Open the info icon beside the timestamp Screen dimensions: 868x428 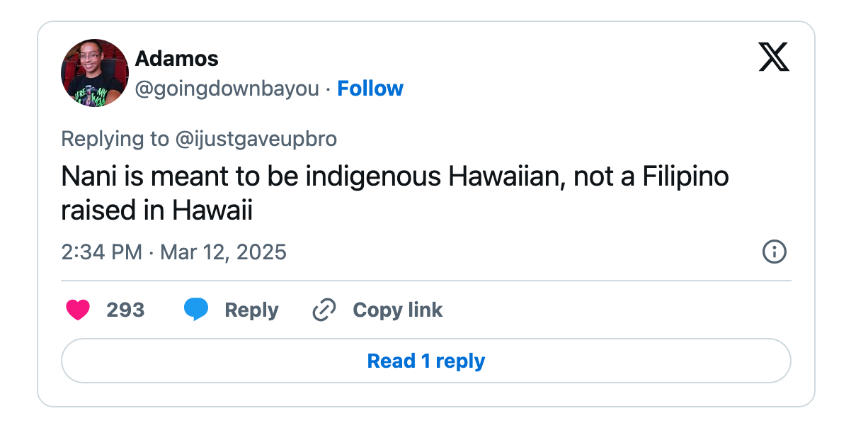pos(774,252)
